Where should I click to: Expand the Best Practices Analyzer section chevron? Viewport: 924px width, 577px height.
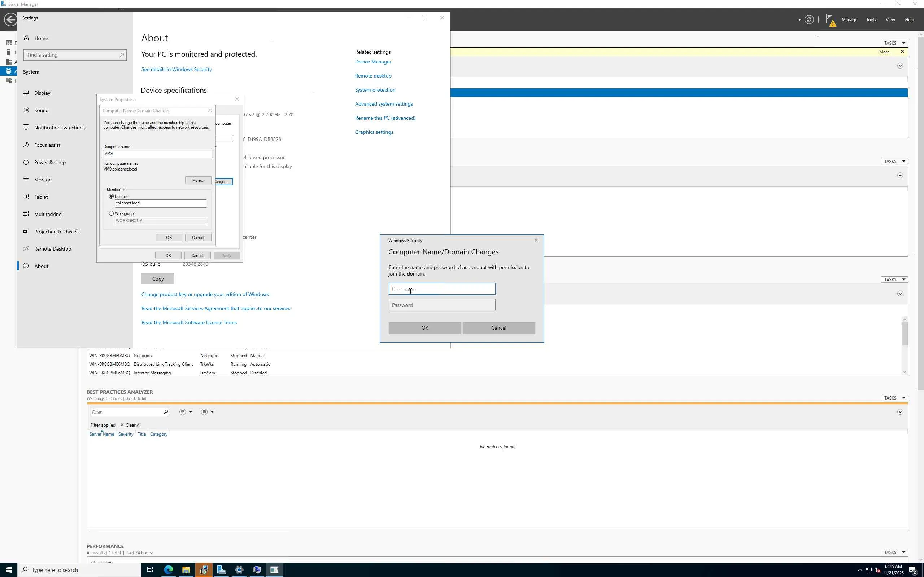pos(900,412)
